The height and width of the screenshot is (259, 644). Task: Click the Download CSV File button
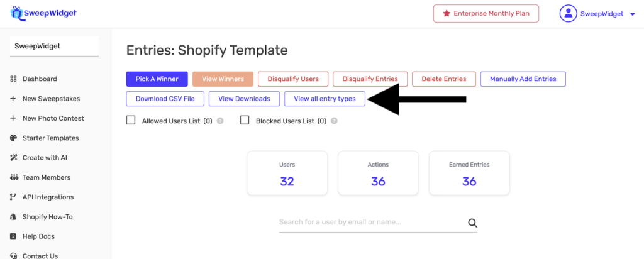(165, 99)
